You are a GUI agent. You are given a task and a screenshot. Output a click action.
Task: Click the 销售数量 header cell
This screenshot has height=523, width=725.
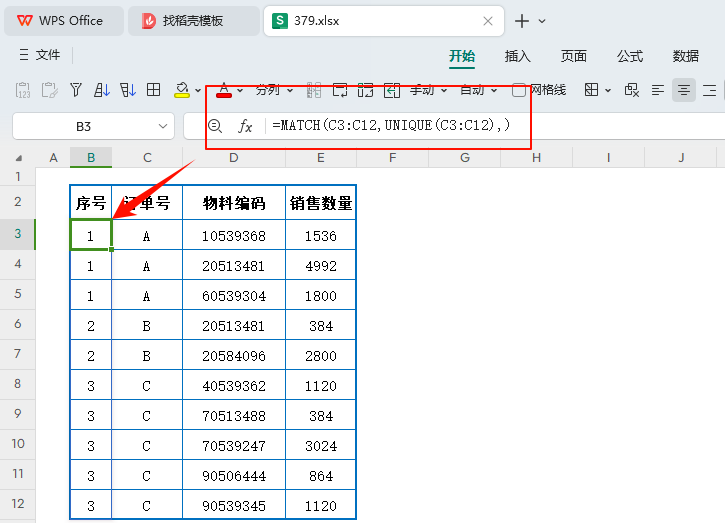pyautogui.click(x=321, y=203)
